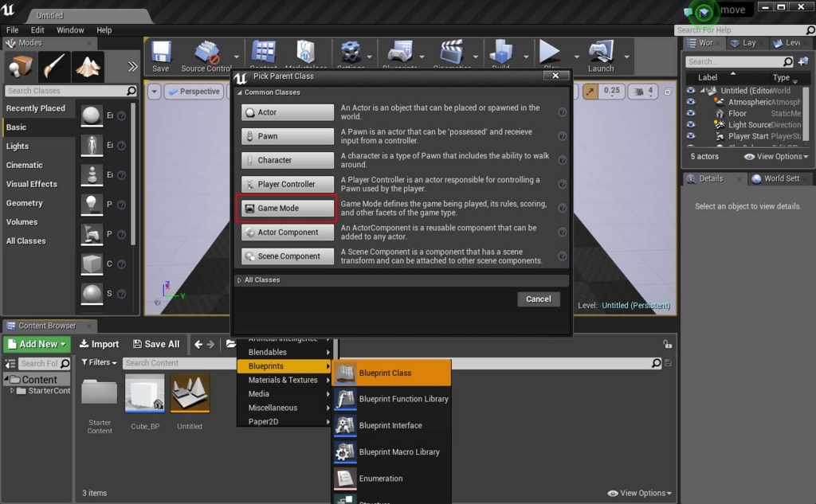Choose Game Mode as parent class
Image resolution: width=816 pixels, height=504 pixels.
(x=287, y=208)
